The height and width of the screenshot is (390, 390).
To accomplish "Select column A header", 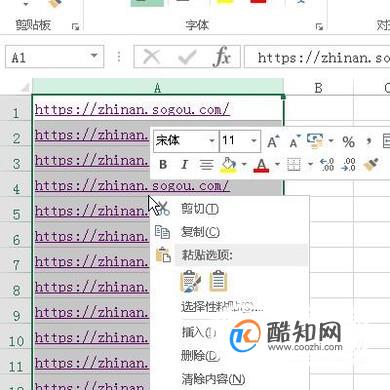I will pos(158,87).
